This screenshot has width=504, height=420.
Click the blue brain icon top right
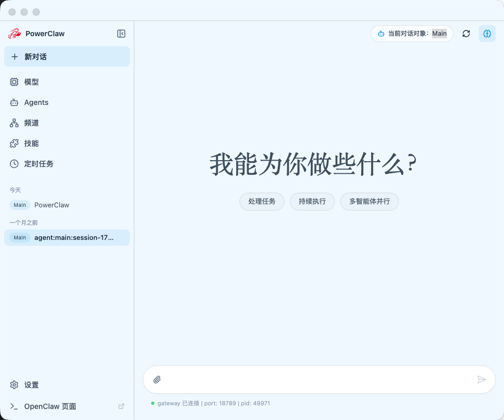tap(487, 33)
